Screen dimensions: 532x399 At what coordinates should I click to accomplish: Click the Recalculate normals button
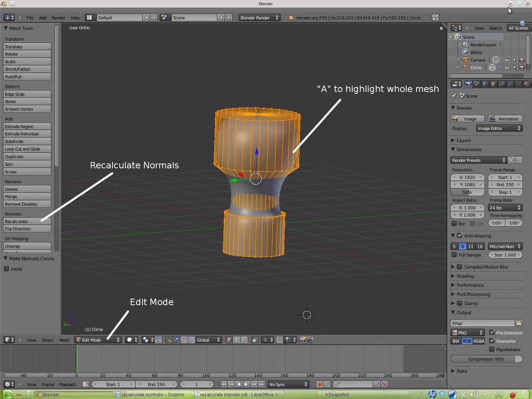[27, 221]
